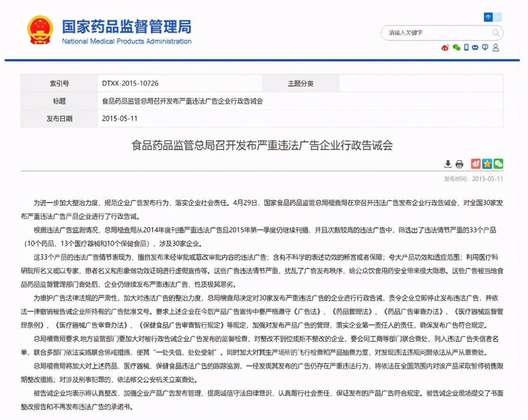
Task: Print the page using the printer icon
Action: tap(459, 164)
